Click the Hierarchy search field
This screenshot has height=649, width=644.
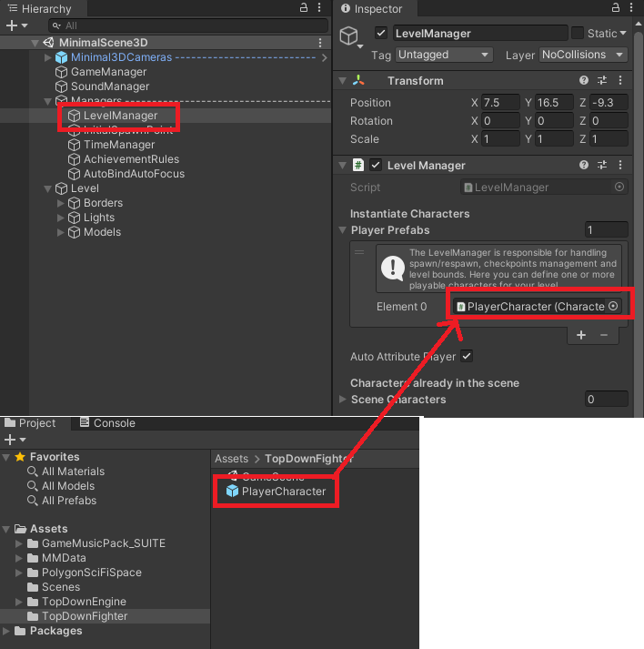point(188,25)
